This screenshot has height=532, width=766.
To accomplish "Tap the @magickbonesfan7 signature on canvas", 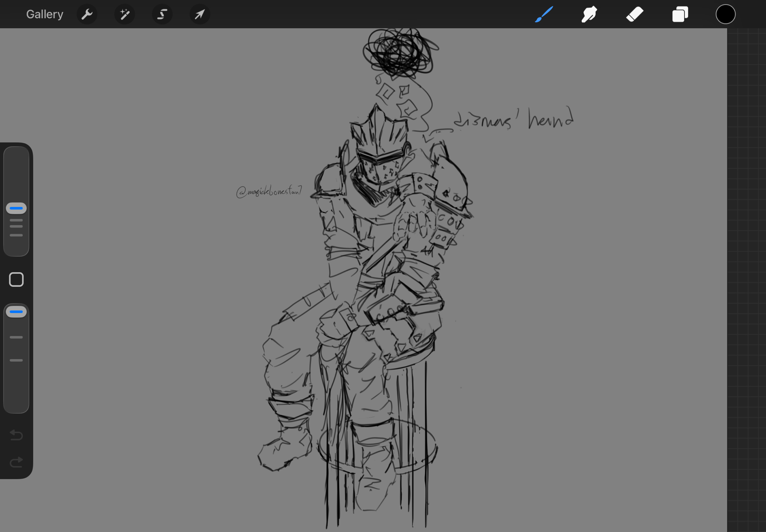I will coord(269,191).
